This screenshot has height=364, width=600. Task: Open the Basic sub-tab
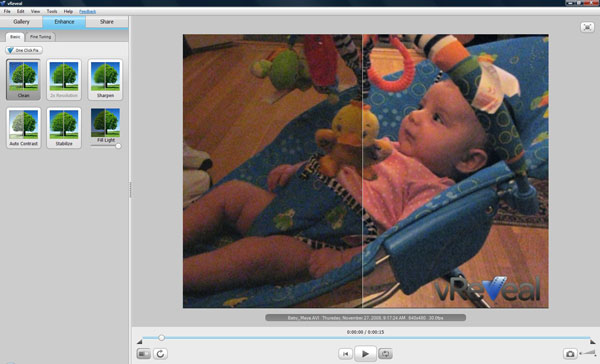pyautogui.click(x=15, y=37)
